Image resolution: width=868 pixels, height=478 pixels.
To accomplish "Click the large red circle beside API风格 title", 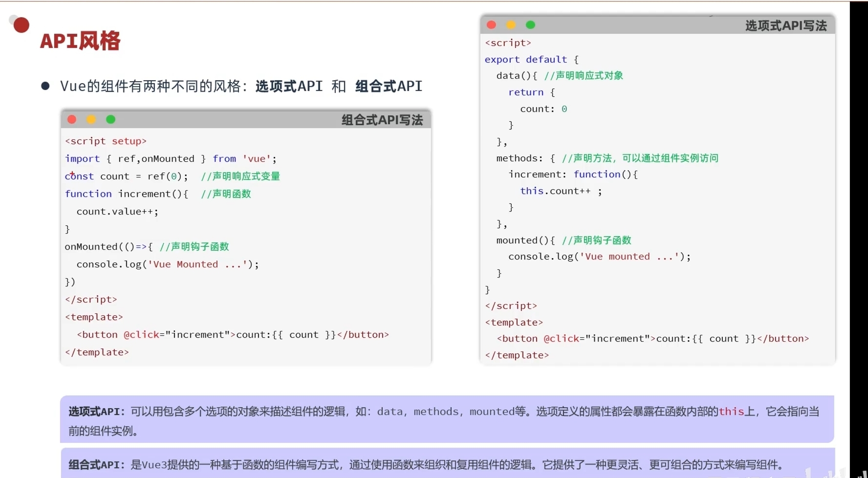I will tap(22, 25).
